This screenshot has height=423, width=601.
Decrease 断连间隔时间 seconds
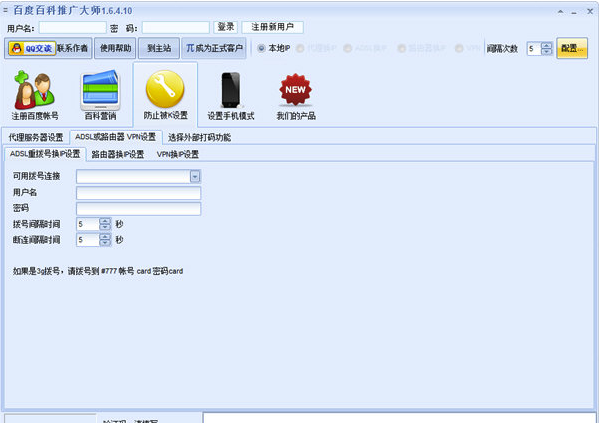[105, 243]
